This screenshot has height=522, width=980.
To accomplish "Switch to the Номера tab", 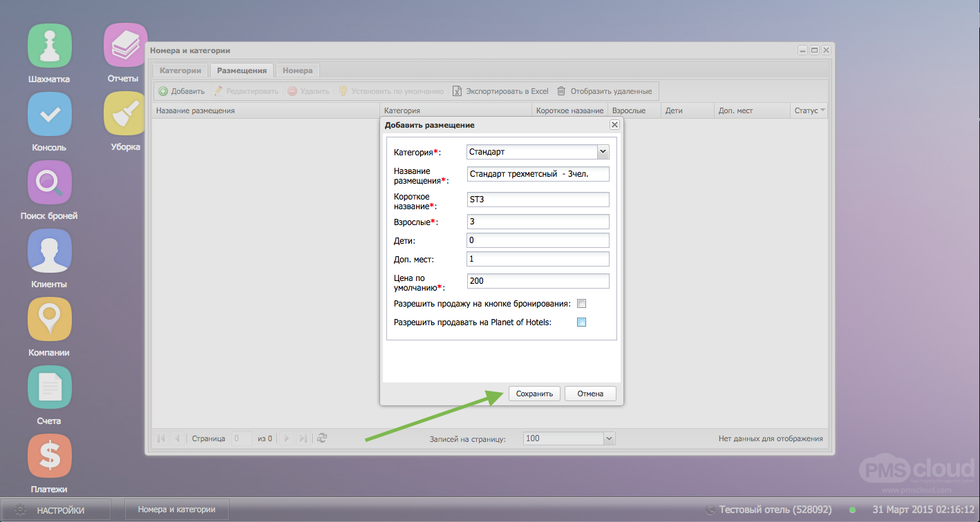I will pos(297,70).
